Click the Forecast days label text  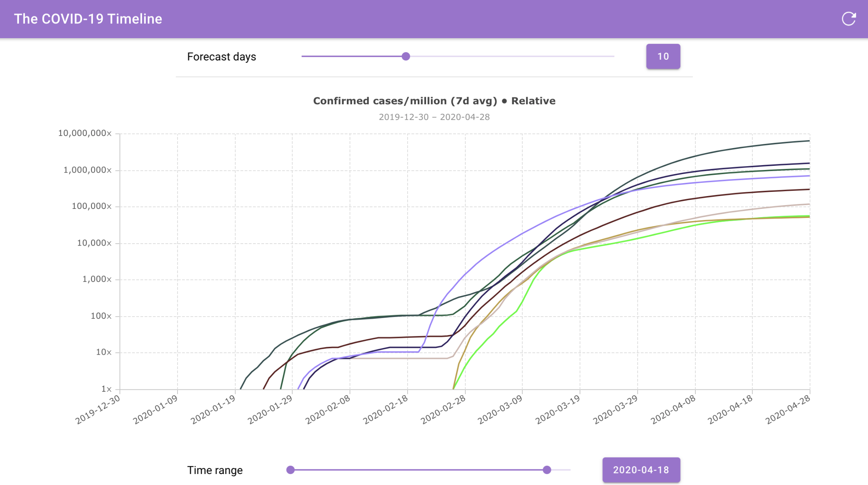[x=222, y=57]
